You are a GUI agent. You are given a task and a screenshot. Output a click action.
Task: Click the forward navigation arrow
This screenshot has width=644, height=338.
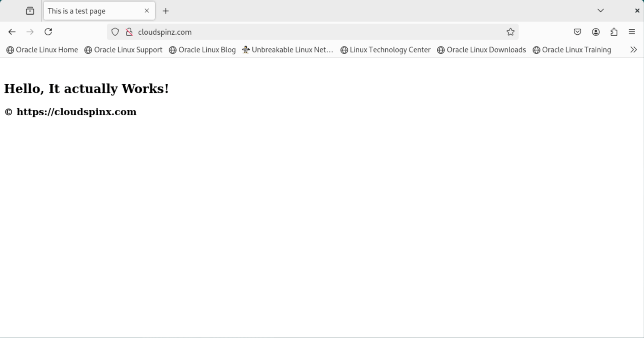click(x=30, y=32)
